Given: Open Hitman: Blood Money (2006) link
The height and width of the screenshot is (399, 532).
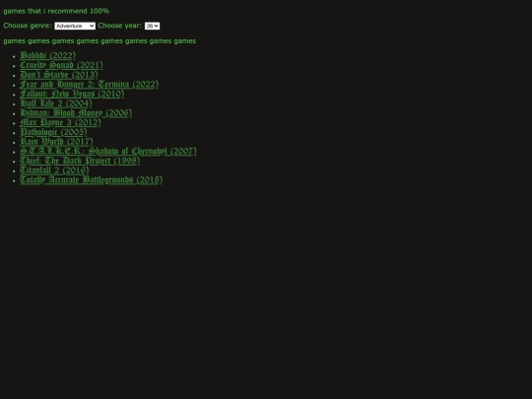Looking at the screenshot, I should click(76, 112).
